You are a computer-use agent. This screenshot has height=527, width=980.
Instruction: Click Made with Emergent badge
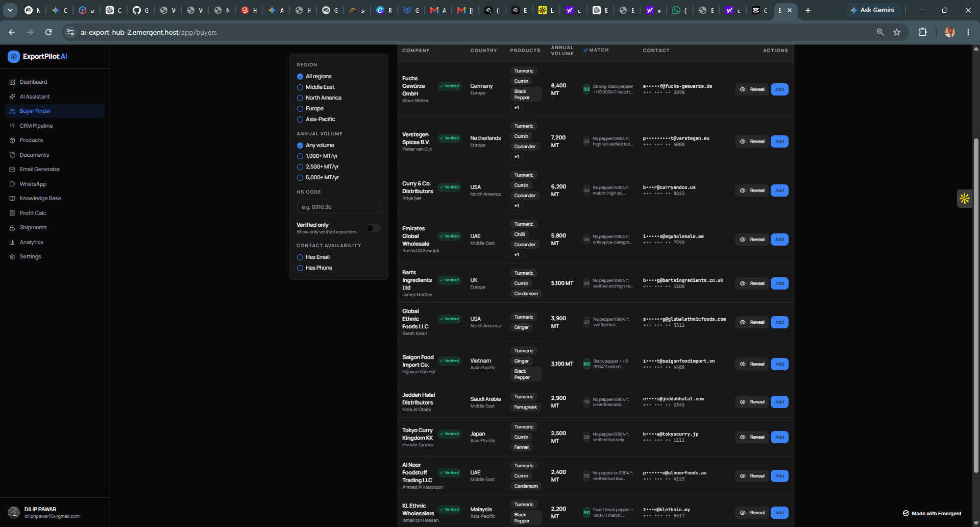click(x=932, y=513)
